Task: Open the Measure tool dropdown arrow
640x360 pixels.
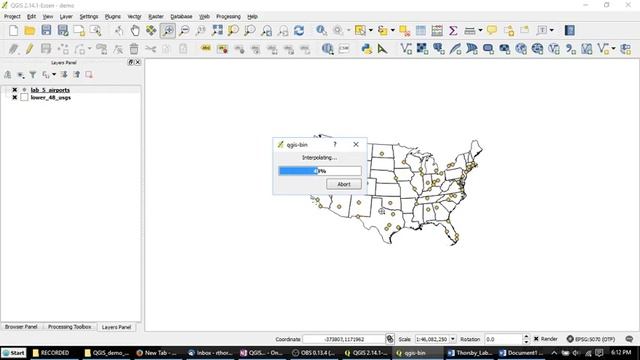Action: (480, 31)
